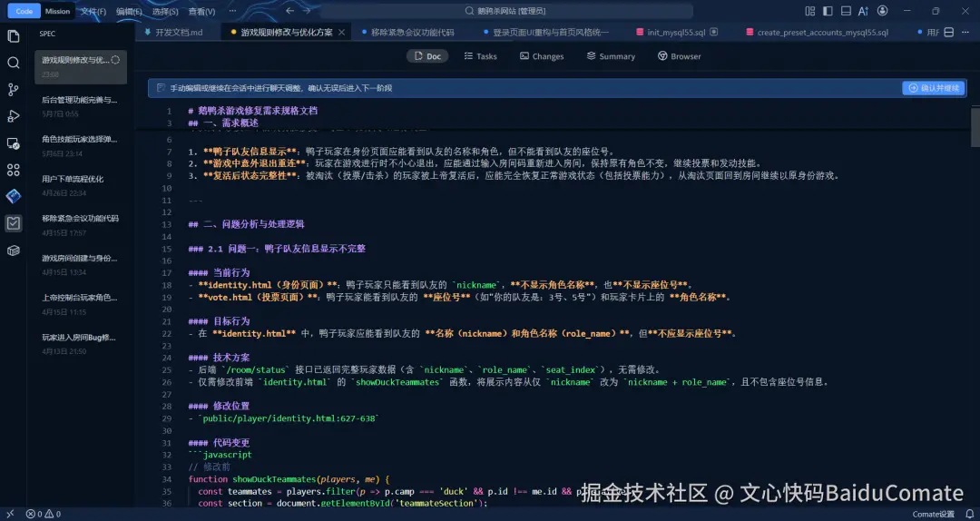Open the 文件(F) menu
The image size is (980, 521).
click(x=93, y=11)
